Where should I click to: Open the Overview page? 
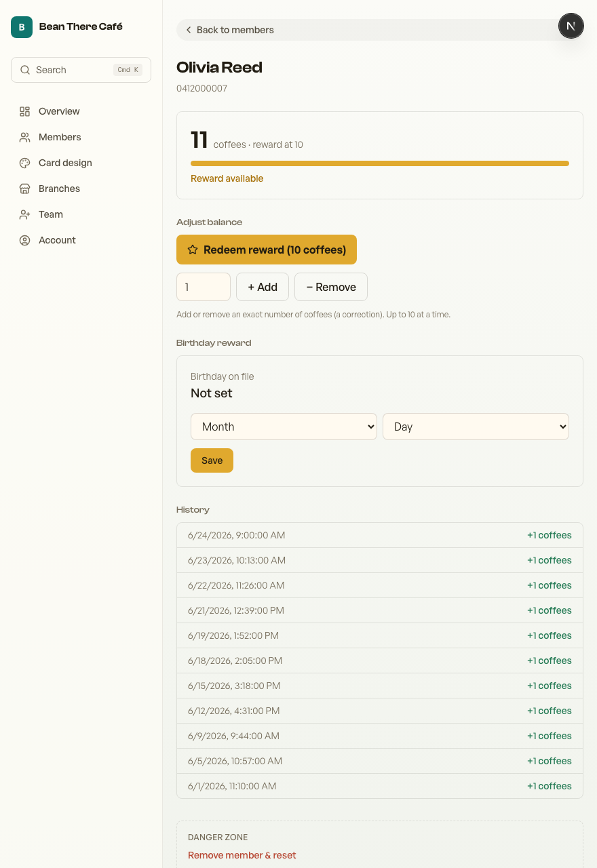pyautogui.click(x=81, y=111)
